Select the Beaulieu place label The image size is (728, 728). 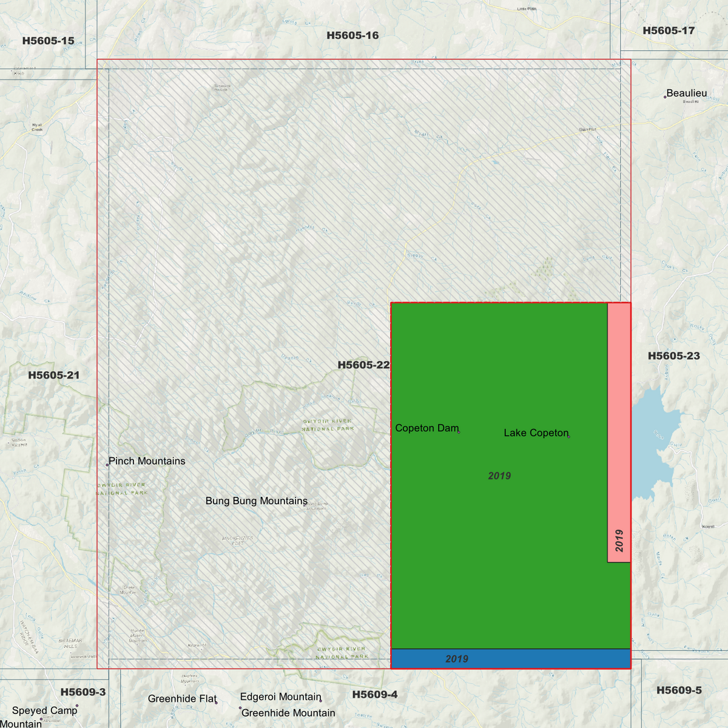[687, 93]
